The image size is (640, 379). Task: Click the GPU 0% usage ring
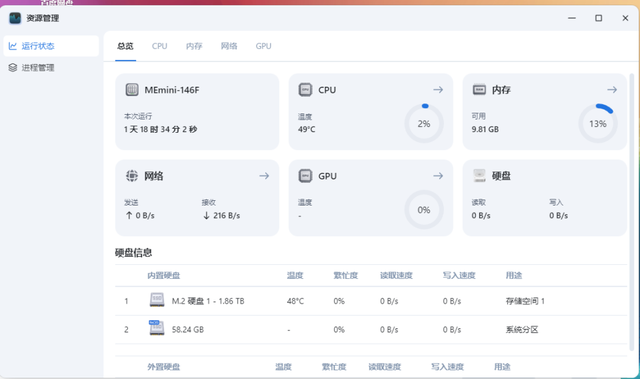click(x=424, y=210)
